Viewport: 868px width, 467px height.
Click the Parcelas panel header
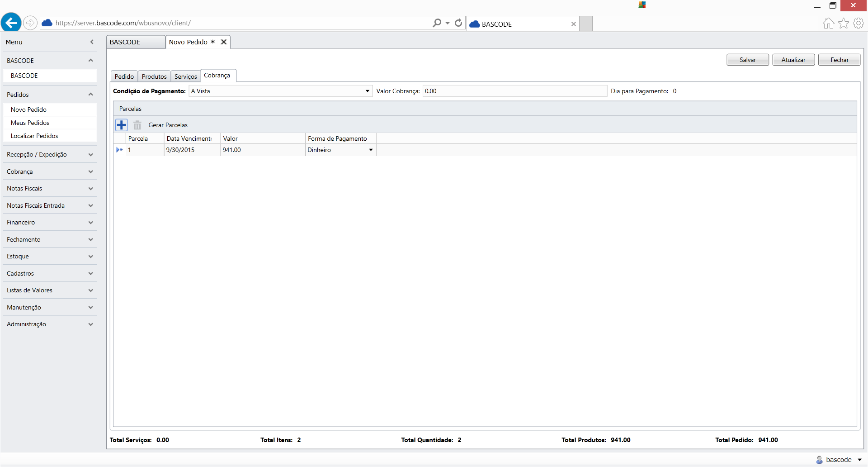[x=485, y=109]
